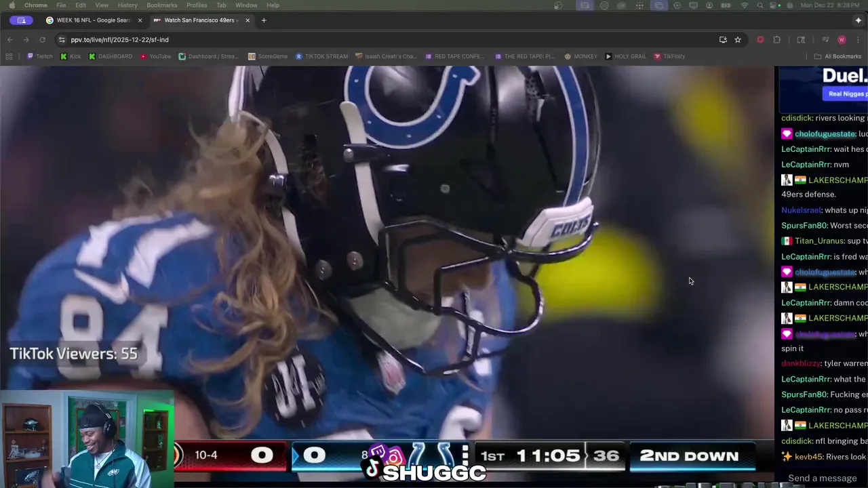Open Wi-Fi status in menu bar
This screenshot has width=868, height=488.
pos(745,5)
